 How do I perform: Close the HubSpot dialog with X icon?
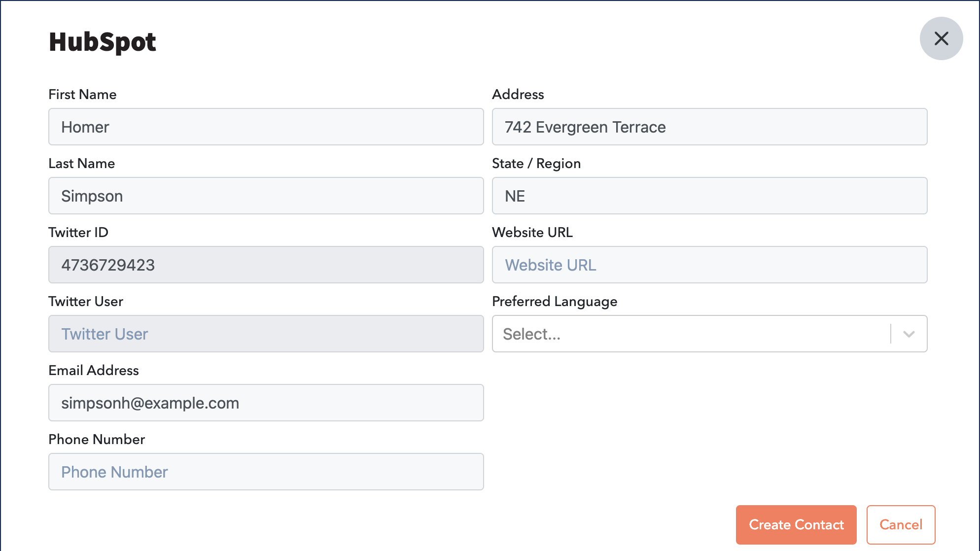click(941, 38)
